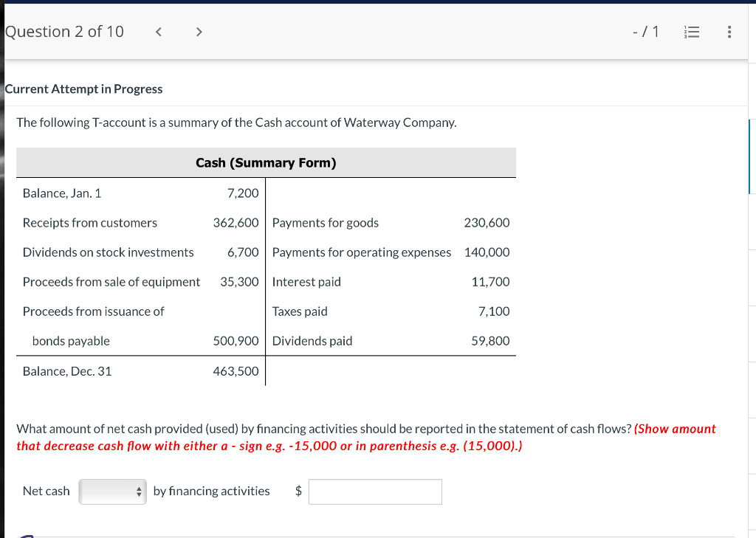Click the 463,500 ending balance value
The image size is (756, 538).
click(x=236, y=371)
